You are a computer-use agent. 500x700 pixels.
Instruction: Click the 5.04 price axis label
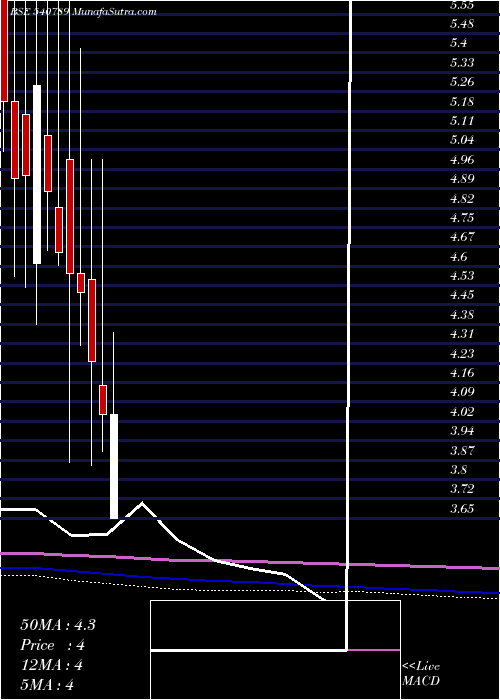pos(462,140)
